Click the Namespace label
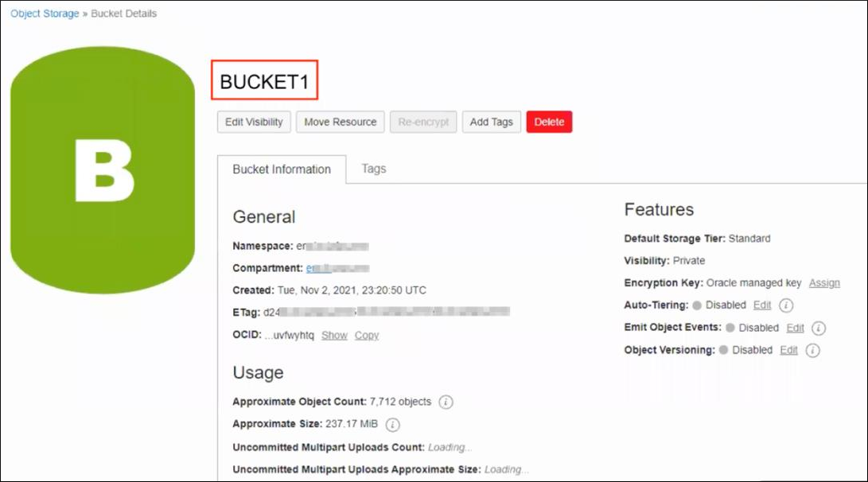This screenshot has height=482, width=868. coord(263,247)
